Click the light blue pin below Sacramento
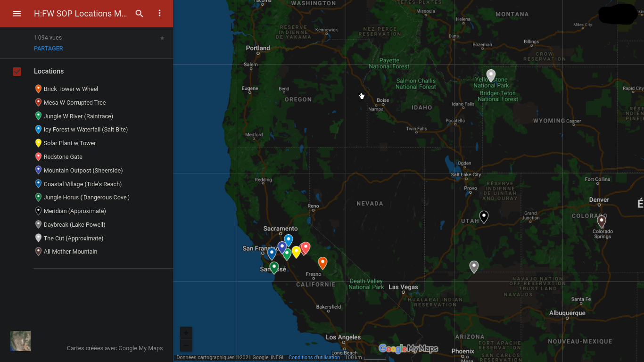 click(288, 240)
